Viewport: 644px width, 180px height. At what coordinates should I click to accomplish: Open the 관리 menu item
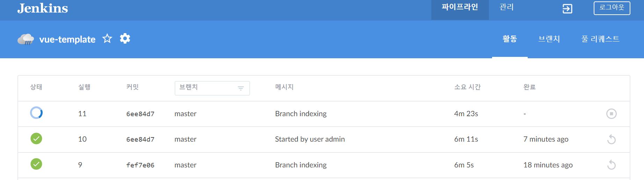[506, 7]
